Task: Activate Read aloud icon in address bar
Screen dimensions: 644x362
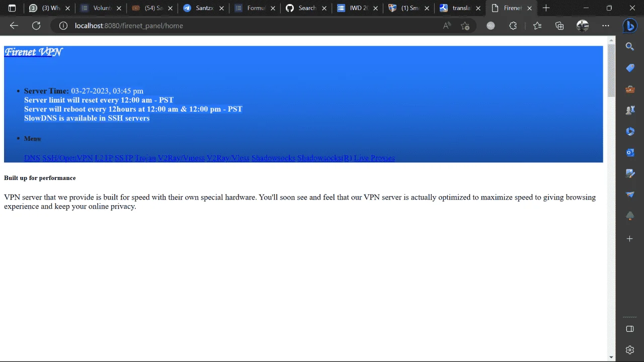Action: tap(447, 26)
